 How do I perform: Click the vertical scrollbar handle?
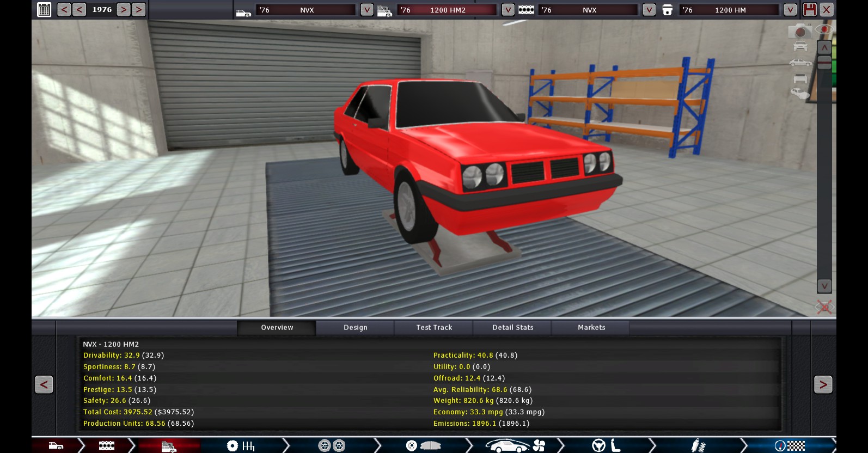tap(824, 62)
